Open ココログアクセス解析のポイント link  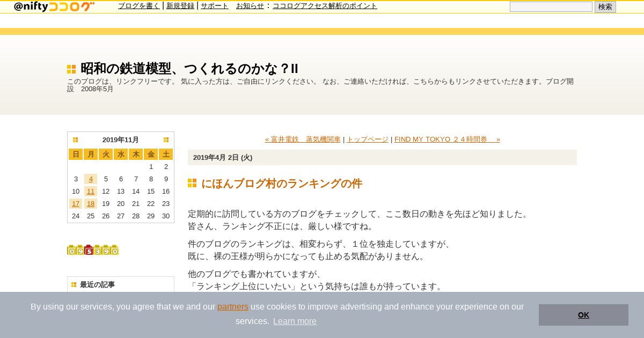pyautogui.click(x=325, y=6)
